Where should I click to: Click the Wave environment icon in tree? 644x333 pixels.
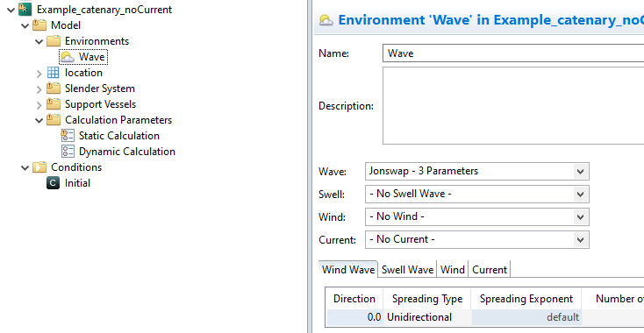pyautogui.click(x=68, y=57)
